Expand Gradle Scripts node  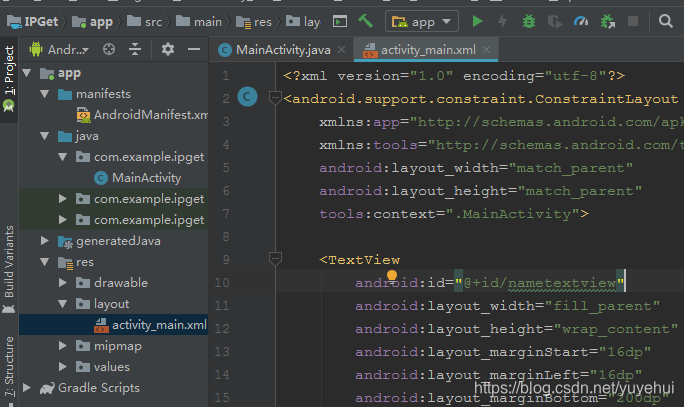(27, 388)
